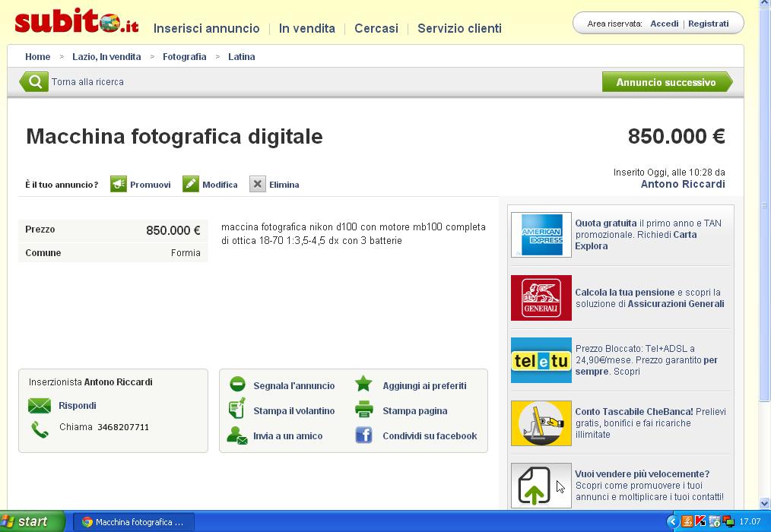Viewport: 771px width, 532px height.
Task: Open the Facebook share icon
Action: (x=363, y=435)
